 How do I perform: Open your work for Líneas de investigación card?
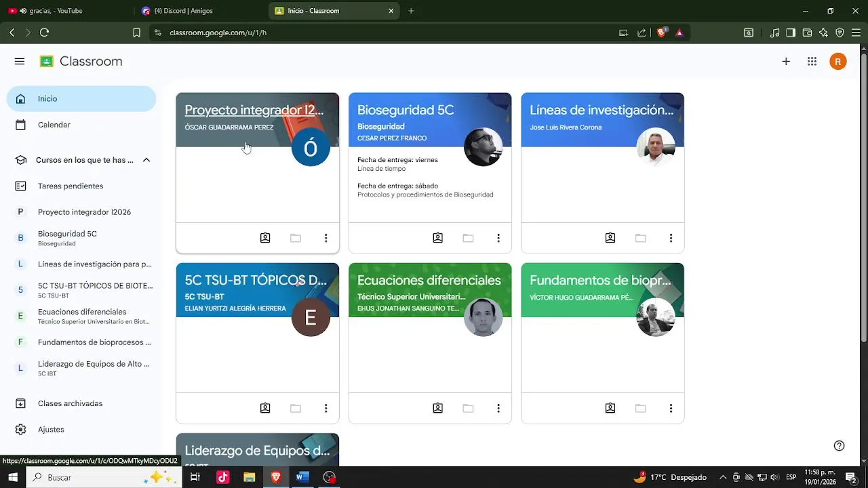click(x=610, y=238)
